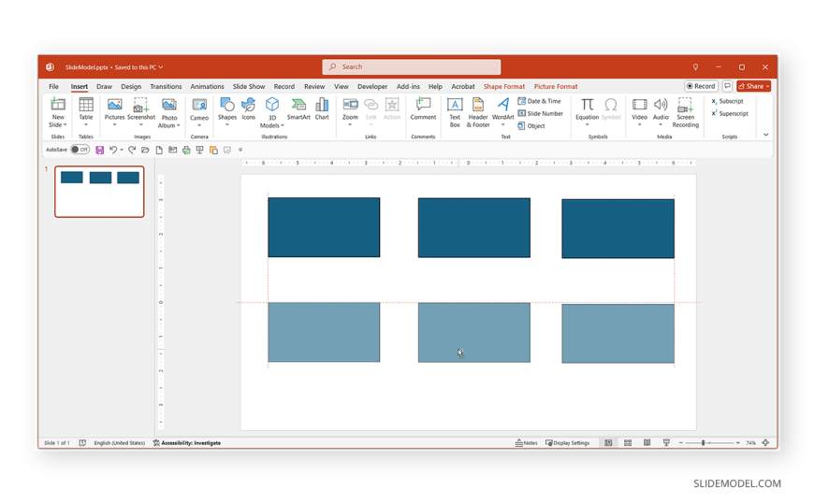Image resolution: width=814 pixels, height=504 pixels.
Task: Click the Record button at top right
Action: pos(701,86)
